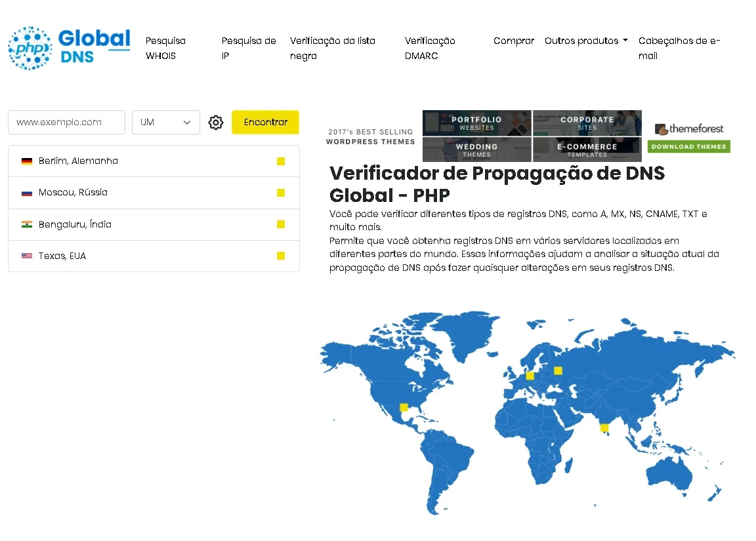The width and height of the screenshot is (756, 541).
Task: Click the yellow status square for Moscou
Action: 281,193
